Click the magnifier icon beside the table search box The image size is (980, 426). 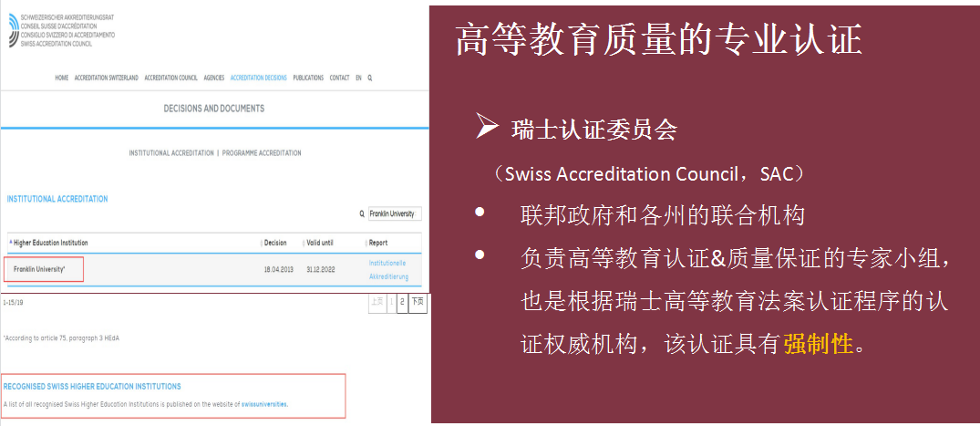(362, 214)
